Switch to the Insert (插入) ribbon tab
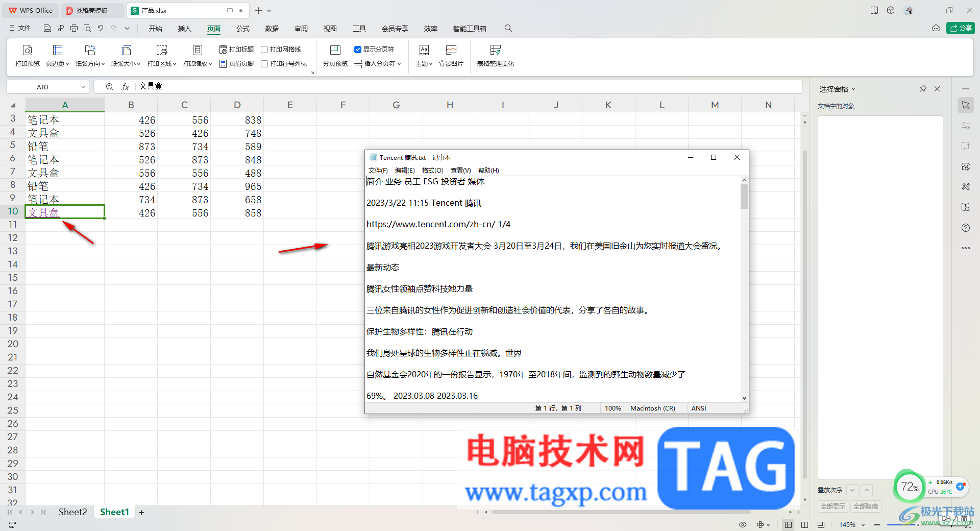The height and width of the screenshot is (531, 980). coord(184,29)
